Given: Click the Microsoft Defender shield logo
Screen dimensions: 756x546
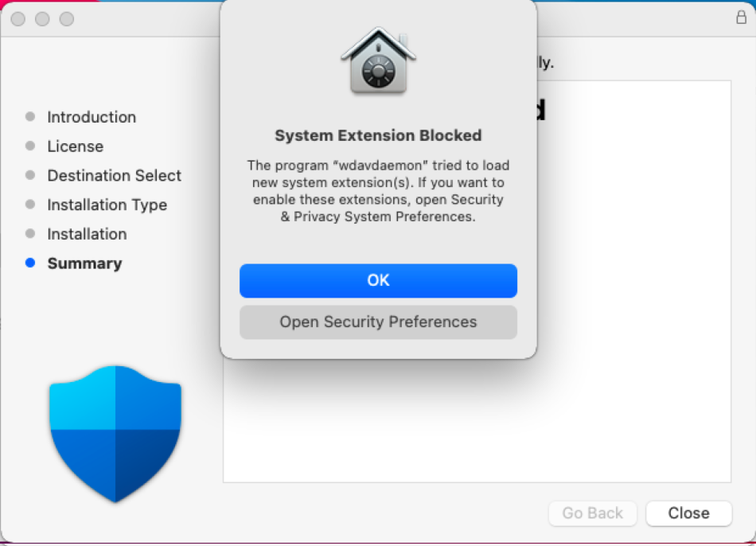Looking at the screenshot, I should coord(115,434).
